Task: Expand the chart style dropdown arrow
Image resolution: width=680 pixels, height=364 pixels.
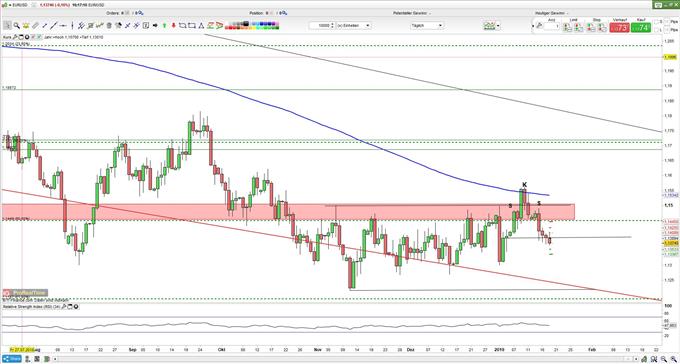Action: [x=498, y=26]
